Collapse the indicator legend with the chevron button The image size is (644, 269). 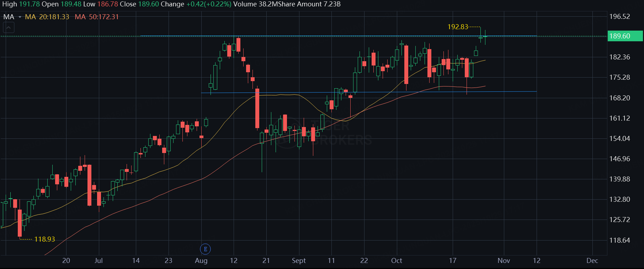9,27
